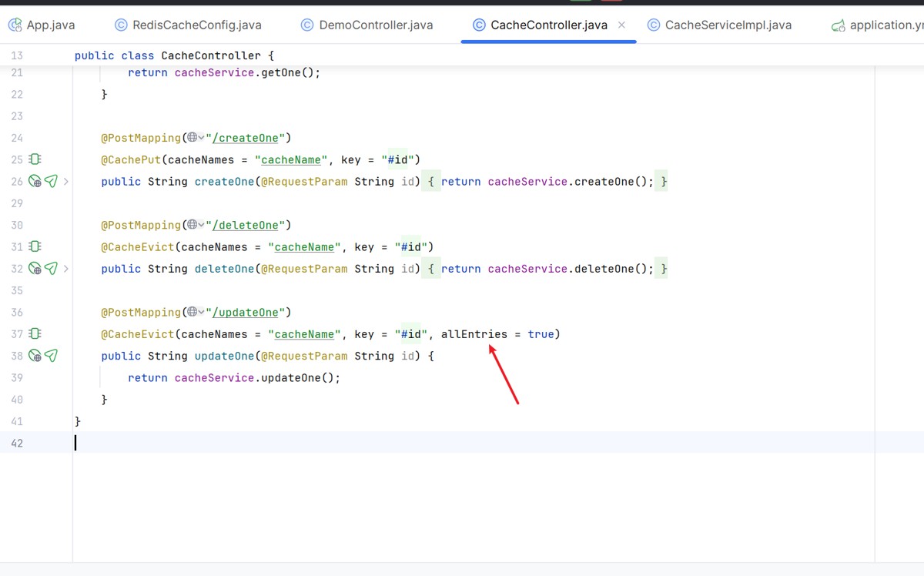Click "updateOne" method name on line 38
The width and height of the screenshot is (924, 576).
(x=224, y=356)
